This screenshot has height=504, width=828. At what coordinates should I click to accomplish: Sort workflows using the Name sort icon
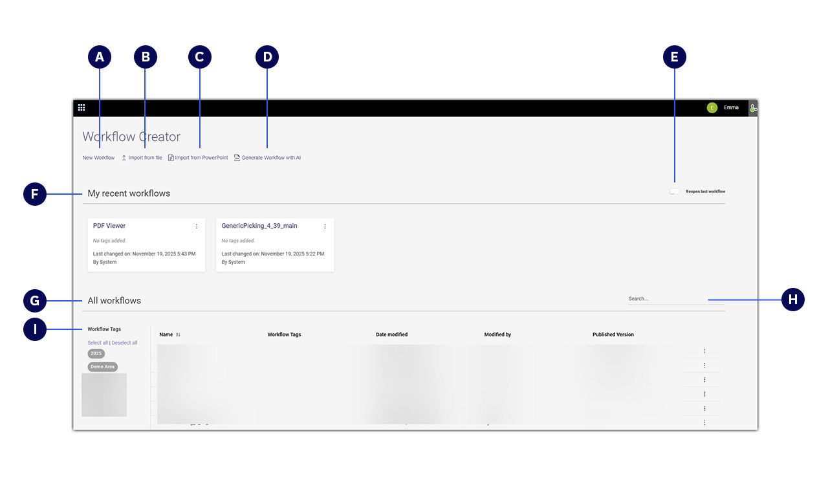pos(178,334)
